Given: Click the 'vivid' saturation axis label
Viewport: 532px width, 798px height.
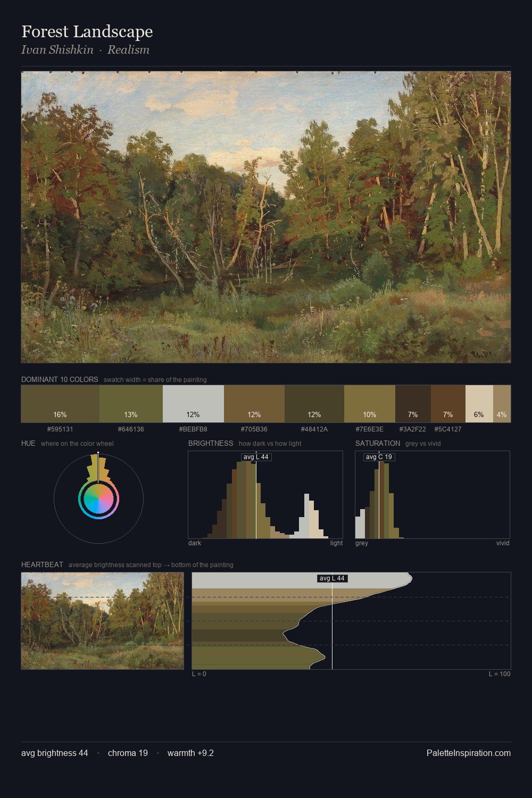Looking at the screenshot, I should point(503,543).
